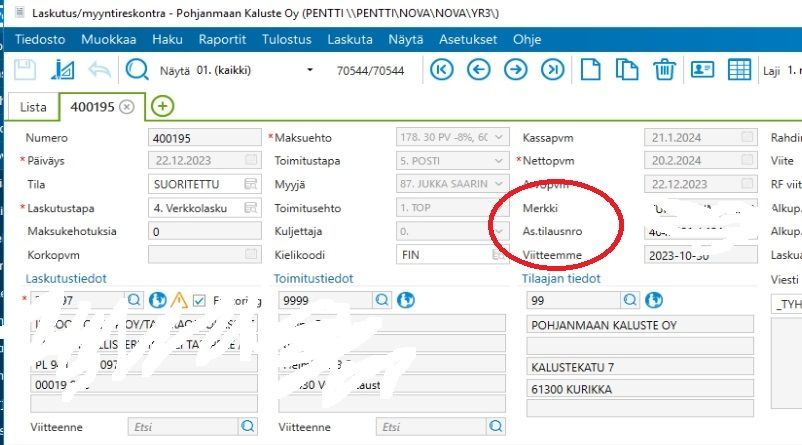Click Viitteenne Etsi field under Laskutustiedot
Image resolution: width=802 pixels, height=445 pixels.
point(183,427)
